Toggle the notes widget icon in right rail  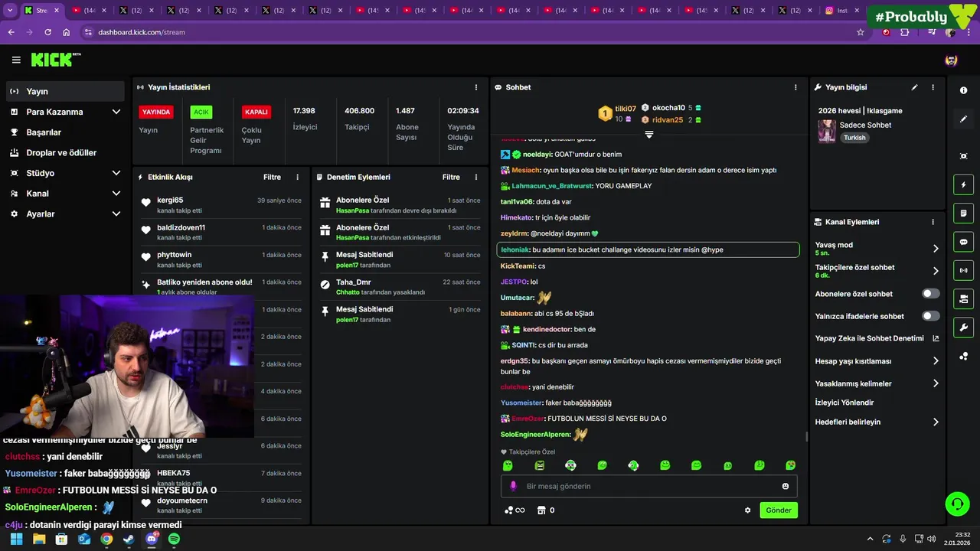coord(963,213)
